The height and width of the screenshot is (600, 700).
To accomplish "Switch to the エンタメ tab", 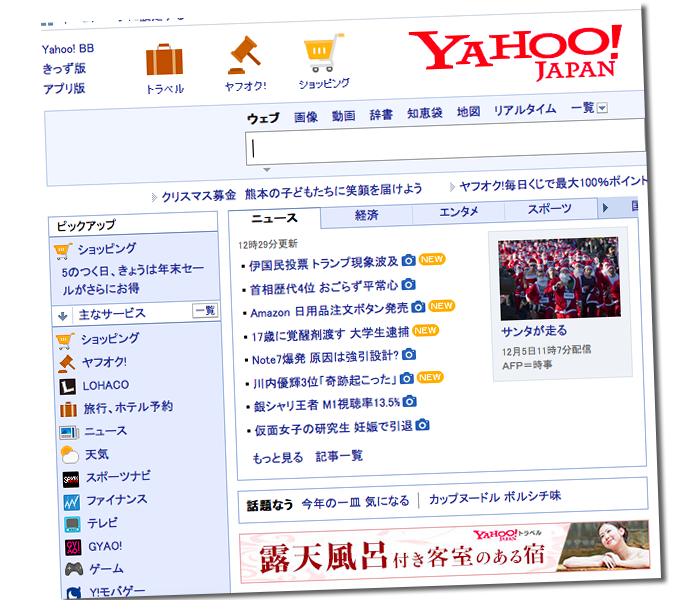I will [458, 212].
